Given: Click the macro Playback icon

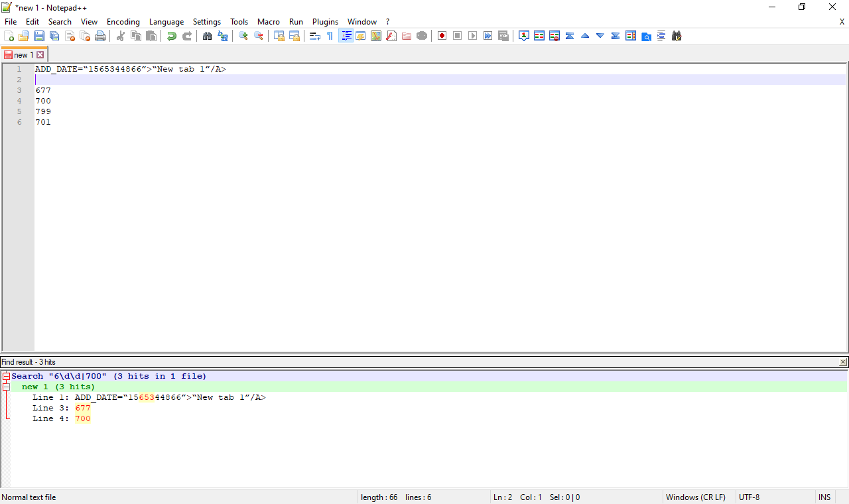Looking at the screenshot, I should point(473,36).
